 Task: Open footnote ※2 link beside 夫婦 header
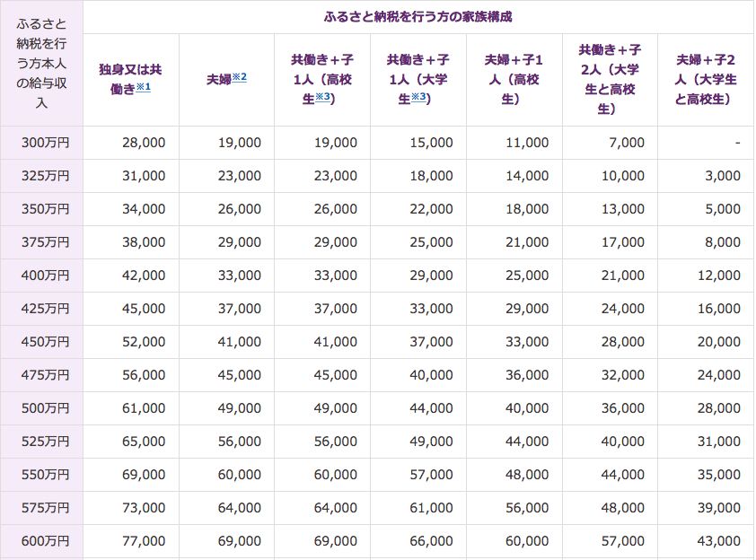[239, 77]
